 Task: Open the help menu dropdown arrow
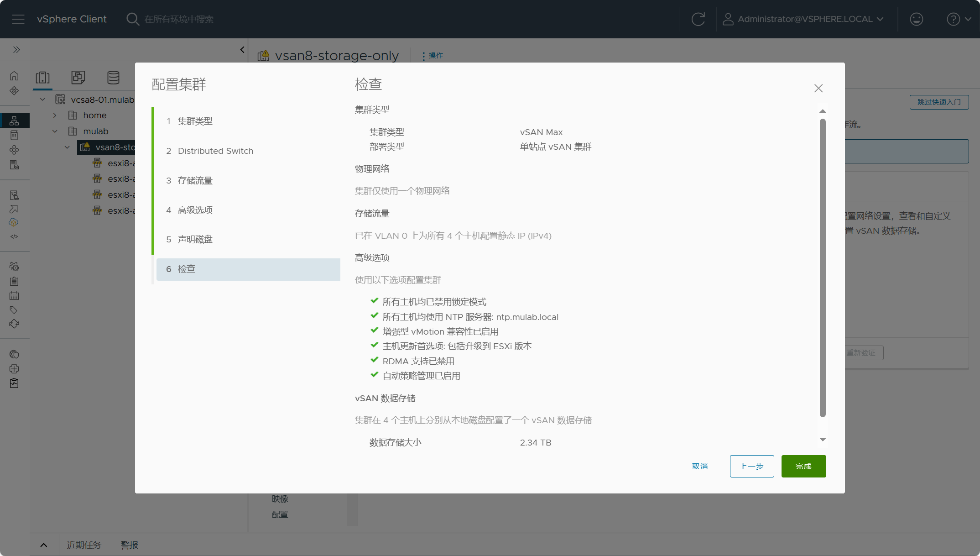click(968, 19)
